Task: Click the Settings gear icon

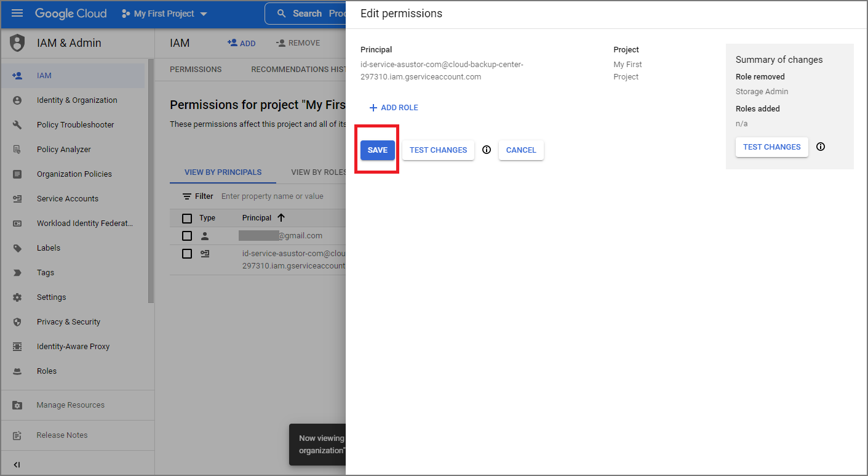Action: 17,297
